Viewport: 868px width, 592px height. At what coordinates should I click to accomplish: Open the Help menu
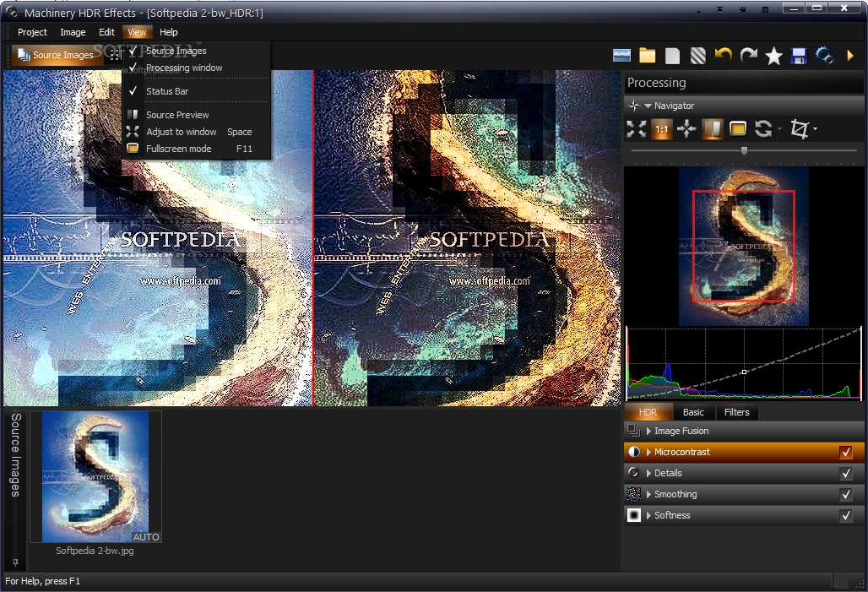coord(168,32)
